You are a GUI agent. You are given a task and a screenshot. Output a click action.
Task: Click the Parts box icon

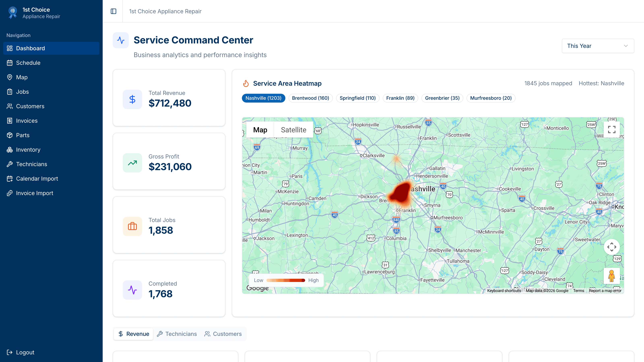(x=9, y=135)
